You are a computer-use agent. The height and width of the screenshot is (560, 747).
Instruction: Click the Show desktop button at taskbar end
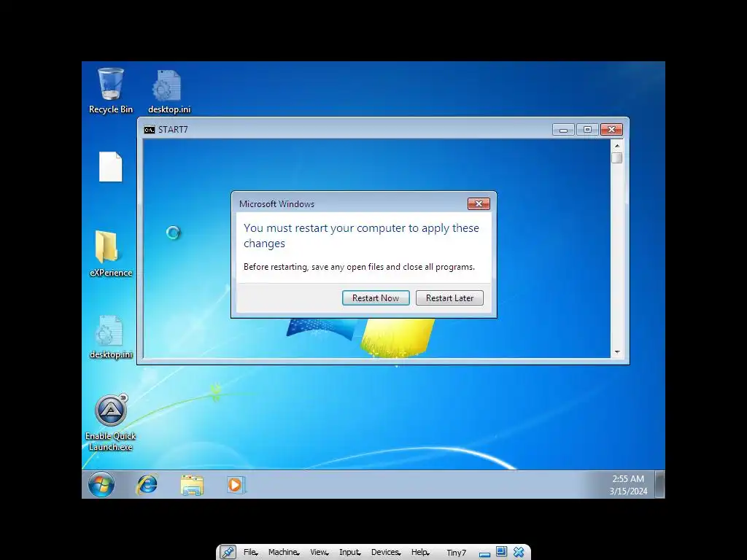[659, 485]
